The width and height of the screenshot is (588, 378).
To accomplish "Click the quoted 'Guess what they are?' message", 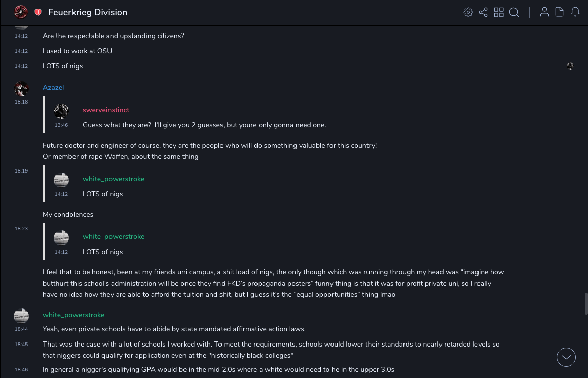I will (204, 125).
